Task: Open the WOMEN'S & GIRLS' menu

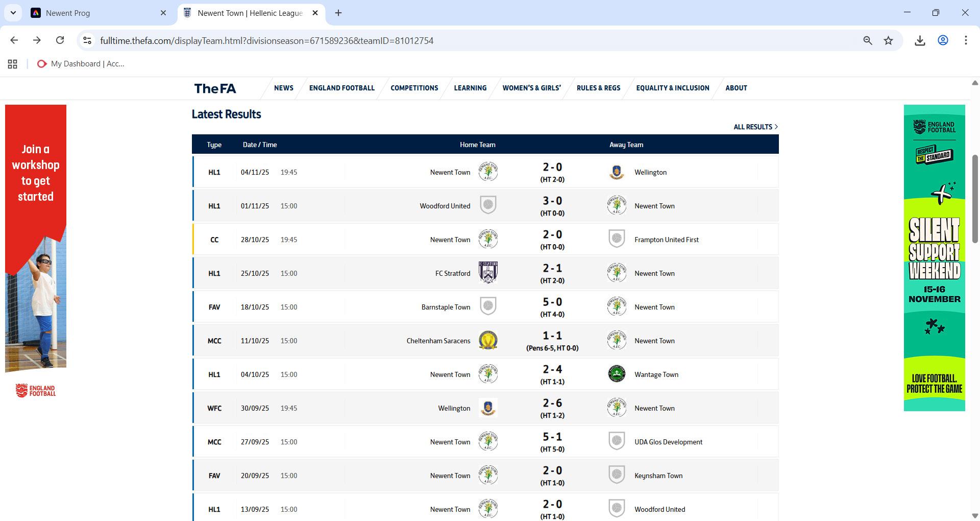Action: [532, 88]
